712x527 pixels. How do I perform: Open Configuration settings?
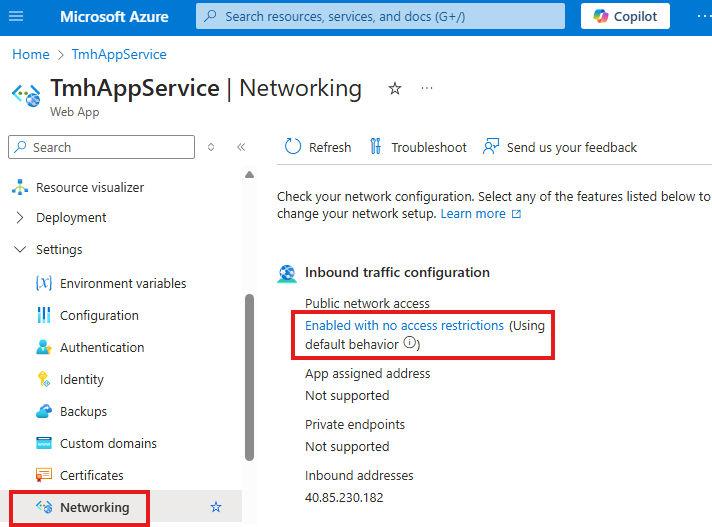[99, 315]
